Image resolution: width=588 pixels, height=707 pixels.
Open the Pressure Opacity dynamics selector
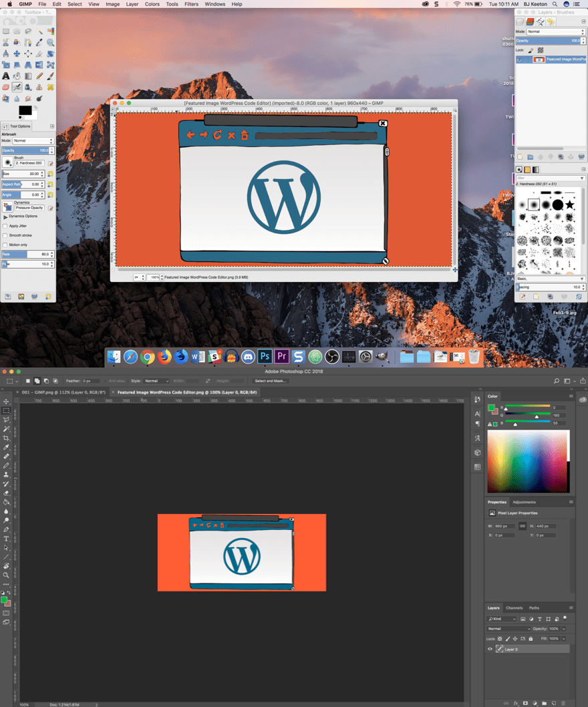coord(29,208)
